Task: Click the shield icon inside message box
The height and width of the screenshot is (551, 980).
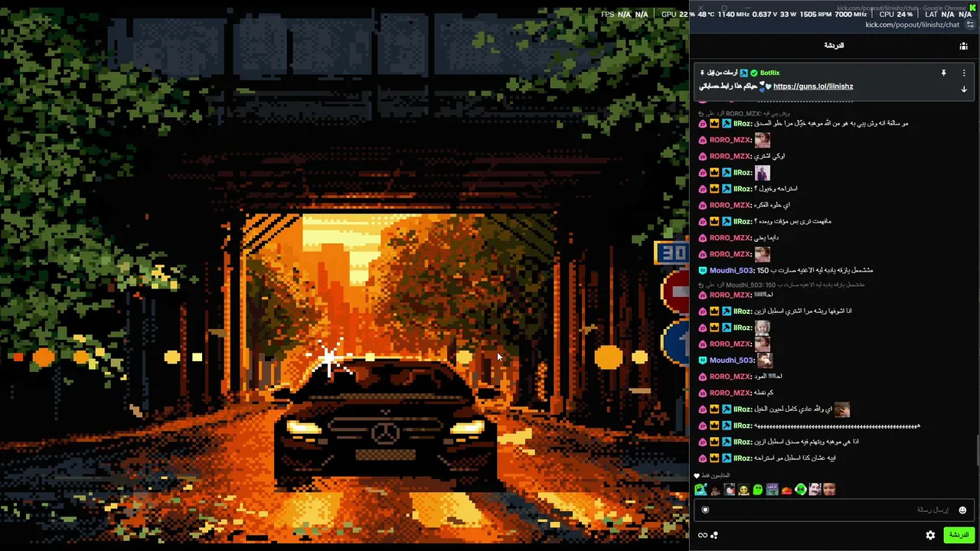Action: coord(705,510)
